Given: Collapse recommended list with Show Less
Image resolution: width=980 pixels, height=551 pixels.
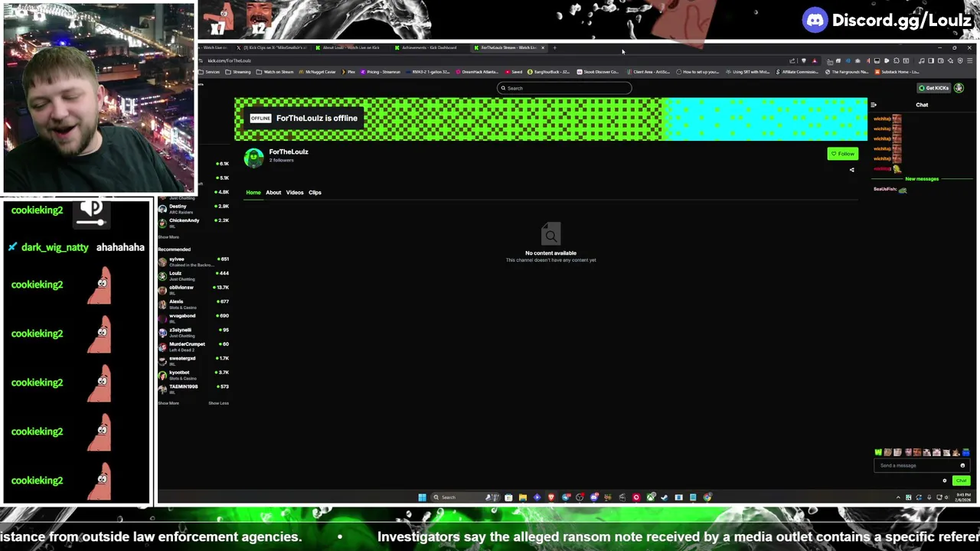Looking at the screenshot, I should pyautogui.click(x=218, y=403).
